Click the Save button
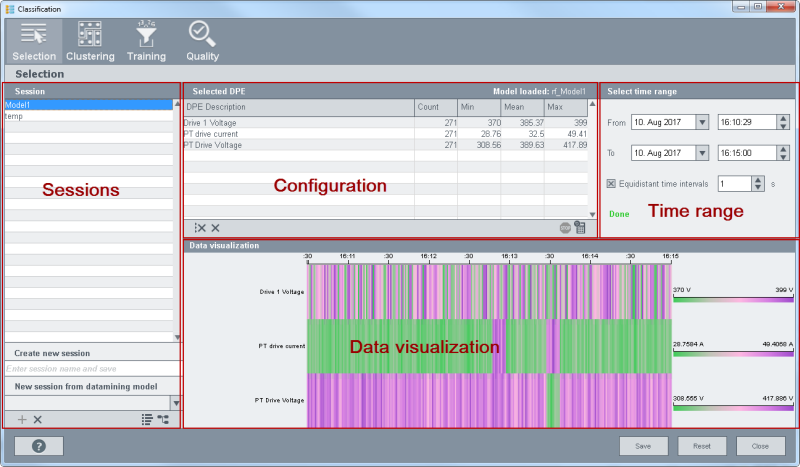This screenshot has width=800, height=467. tap(643, 446)
